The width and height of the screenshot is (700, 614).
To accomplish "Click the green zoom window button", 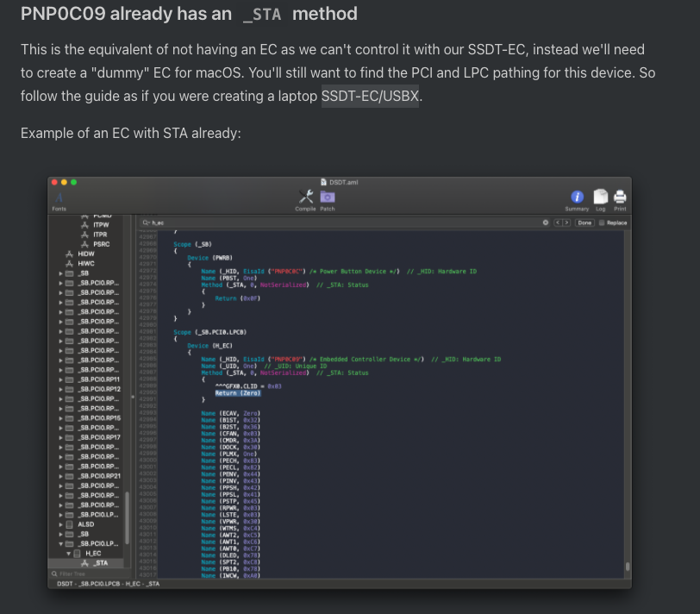I will coord(73,182).
